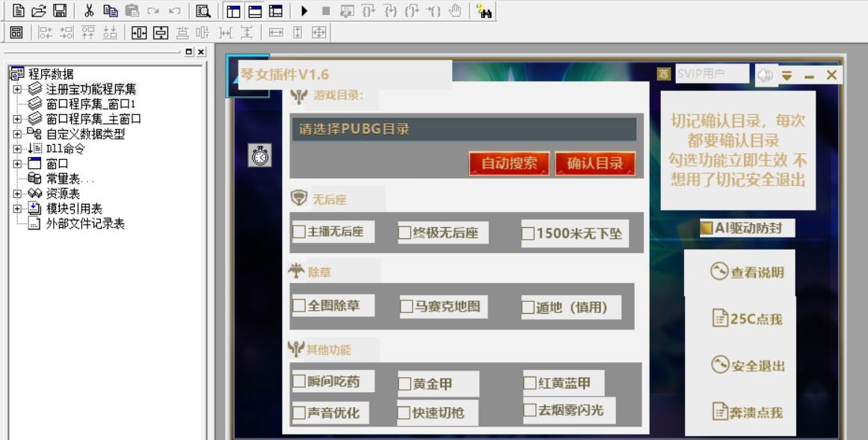Toggle the combined panels layout icon
The width and height of the screenshot is (868, 440).
275,11
